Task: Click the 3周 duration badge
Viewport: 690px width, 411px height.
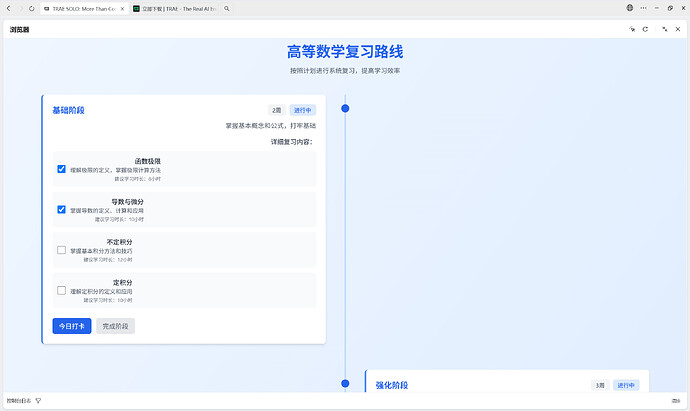Action: point(600,385)
